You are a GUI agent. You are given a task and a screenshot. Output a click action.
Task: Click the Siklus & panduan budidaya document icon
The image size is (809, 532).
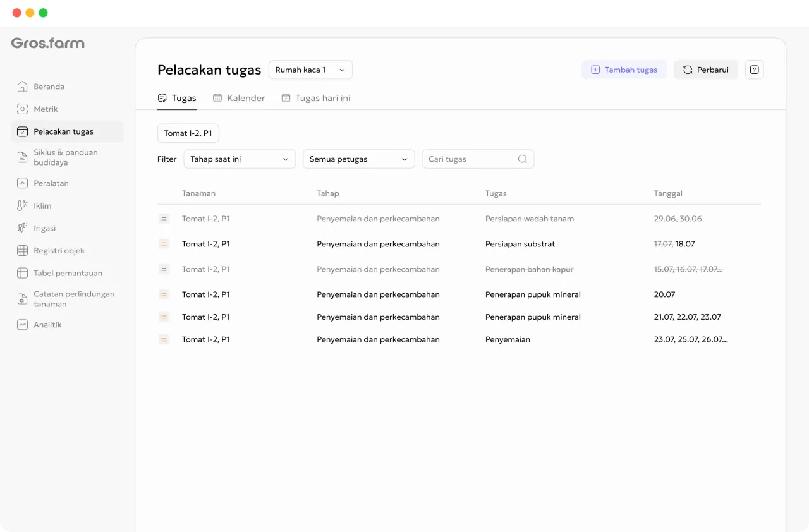coord(22,157)
